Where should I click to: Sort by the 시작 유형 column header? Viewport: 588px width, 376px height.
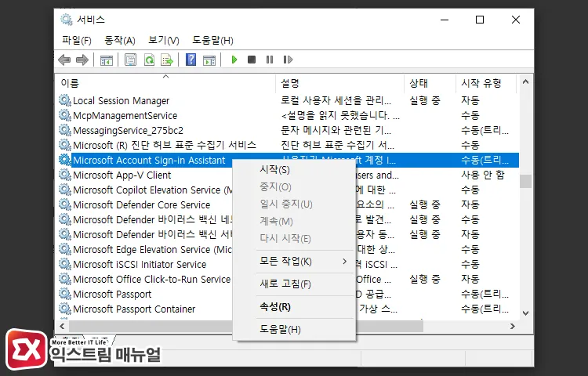[x=486, y=83]
